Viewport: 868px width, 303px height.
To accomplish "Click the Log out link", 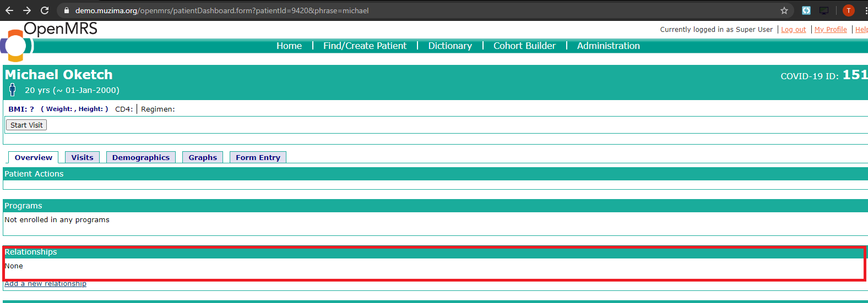I will pyautogui.click(x=794, y=30).
